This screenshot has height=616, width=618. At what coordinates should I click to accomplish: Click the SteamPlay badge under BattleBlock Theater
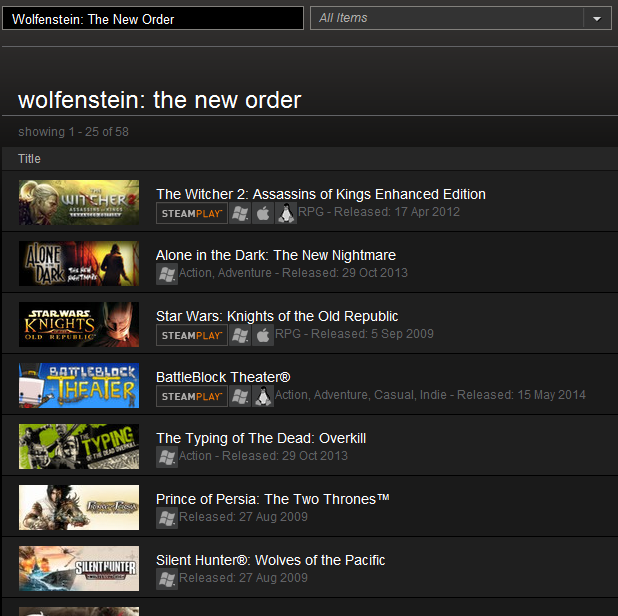point(192,396)
